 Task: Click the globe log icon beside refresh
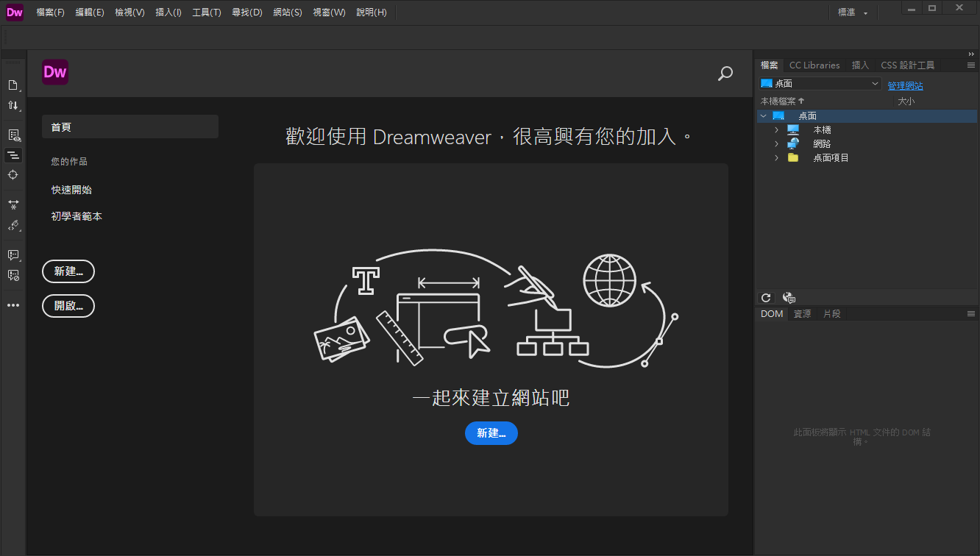point(789,298)
